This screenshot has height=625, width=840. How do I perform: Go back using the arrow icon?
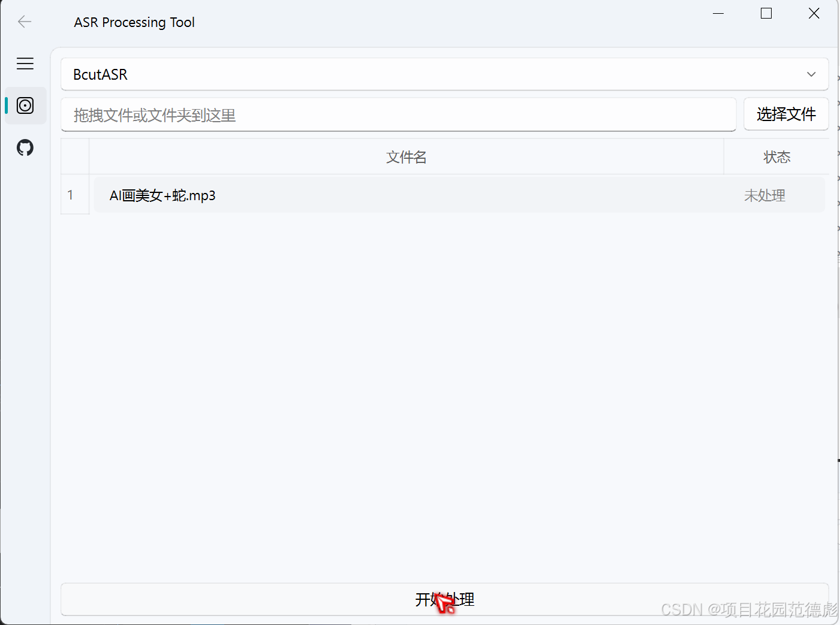(25, 22)
